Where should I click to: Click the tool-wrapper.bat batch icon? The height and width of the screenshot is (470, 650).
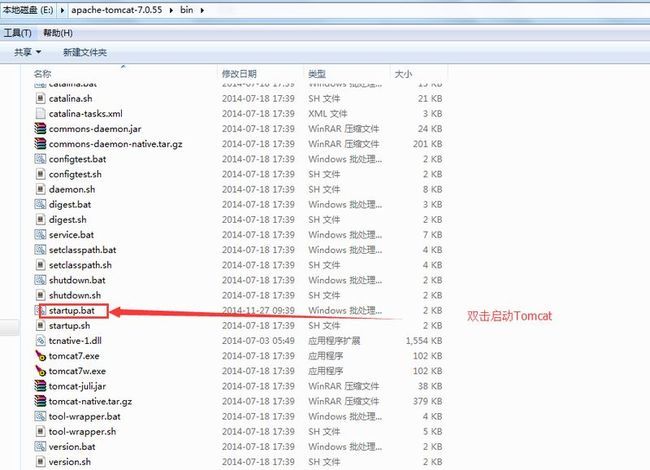[x=40, y=416]
